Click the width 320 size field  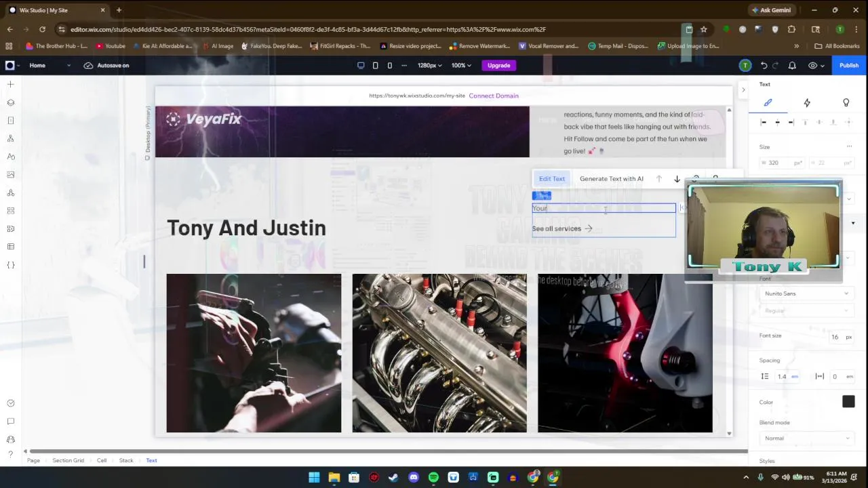[781, 163]
